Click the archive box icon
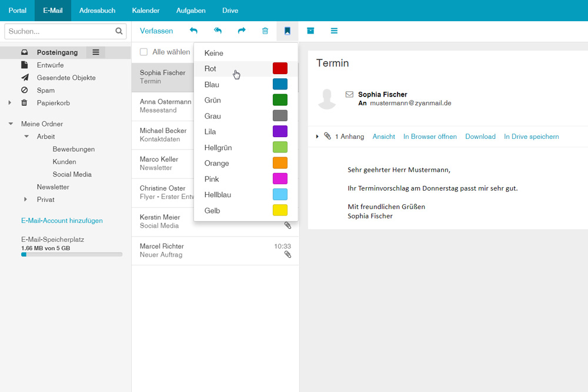Image resolution: width=588 pixels, height=392 pixels. [x=310, y=31]
